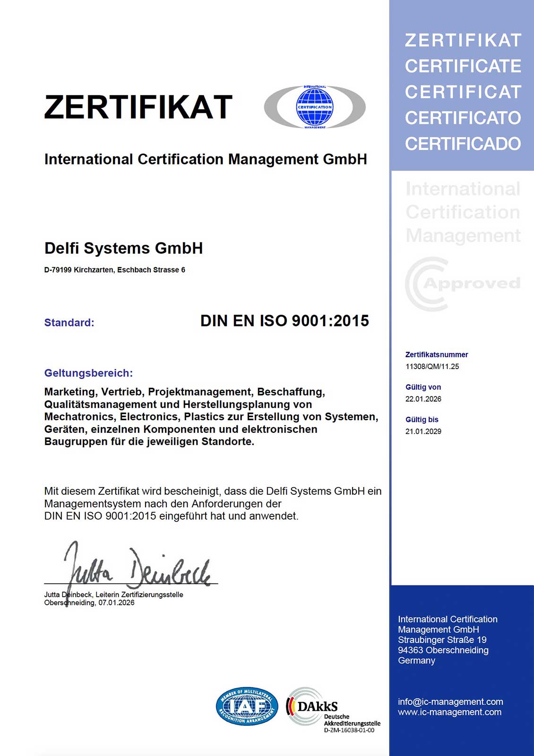Select the D-79199 Kirchzarten address line
Image resolution: width=534 pixels, height=756 pixels.
point(114,270)
